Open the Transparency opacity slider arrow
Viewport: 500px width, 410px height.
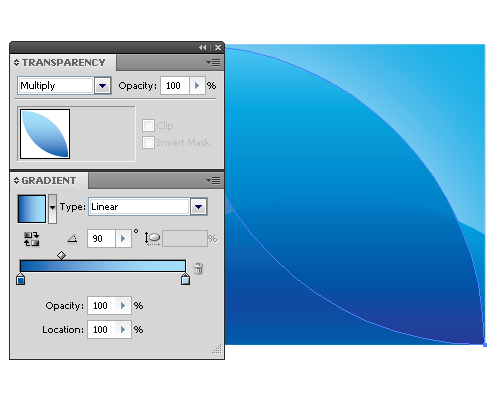[x=197, y=86]
